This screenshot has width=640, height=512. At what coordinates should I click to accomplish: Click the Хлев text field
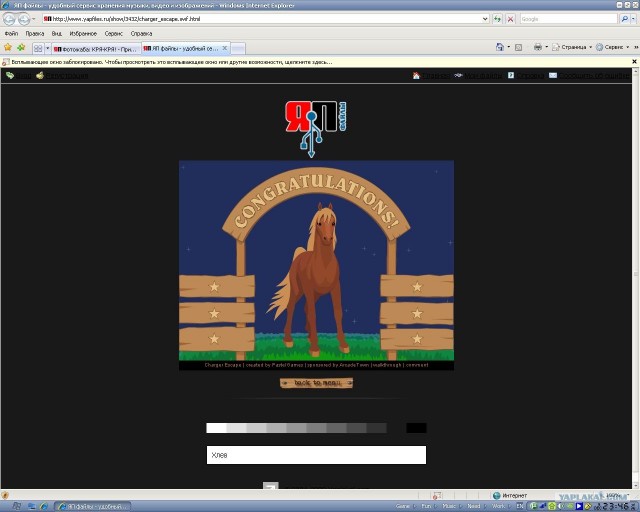pos(316,455)
